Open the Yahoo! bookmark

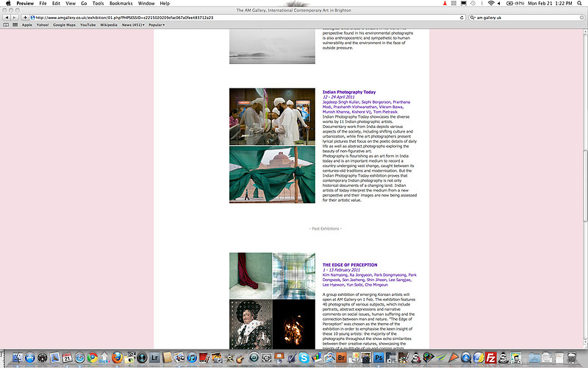(43, 25)
